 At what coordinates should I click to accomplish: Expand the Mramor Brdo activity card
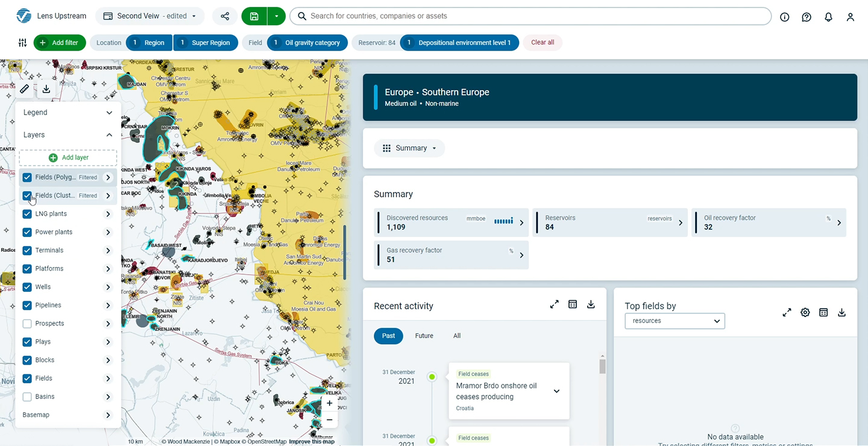tap(556, 391)
